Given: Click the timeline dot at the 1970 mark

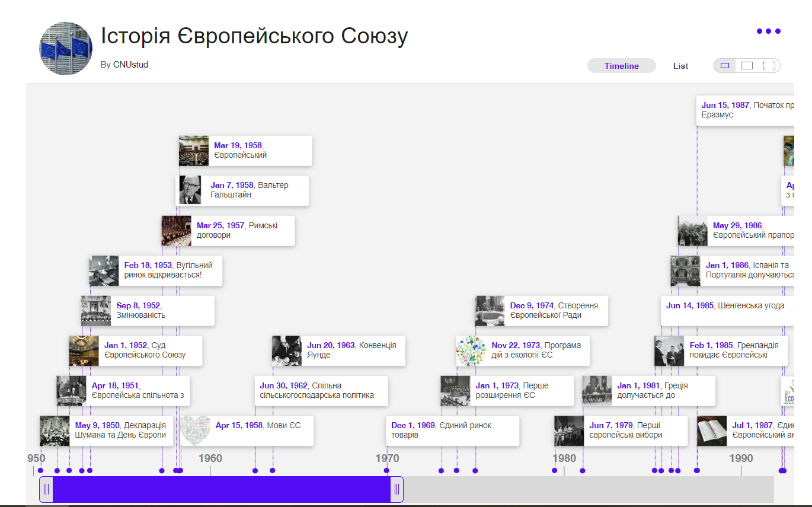Looking at the screenshot, I should [x=386, y=471].
